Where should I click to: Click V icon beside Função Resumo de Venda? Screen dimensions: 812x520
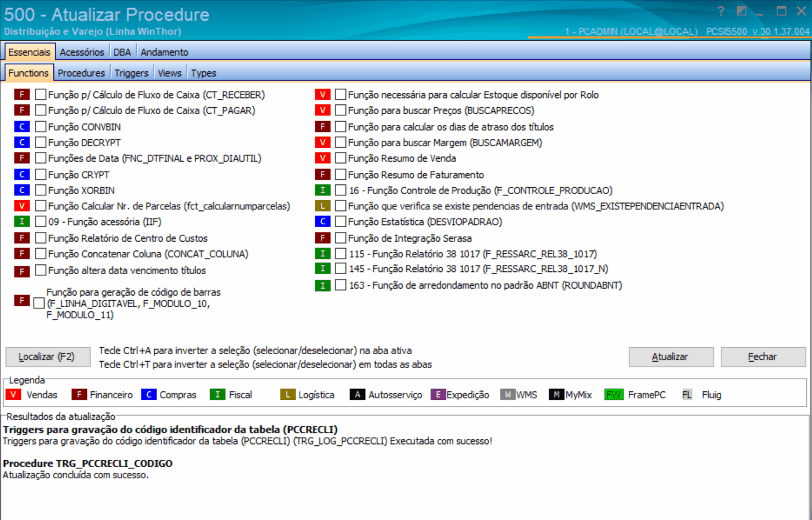[x=323, y=158]
